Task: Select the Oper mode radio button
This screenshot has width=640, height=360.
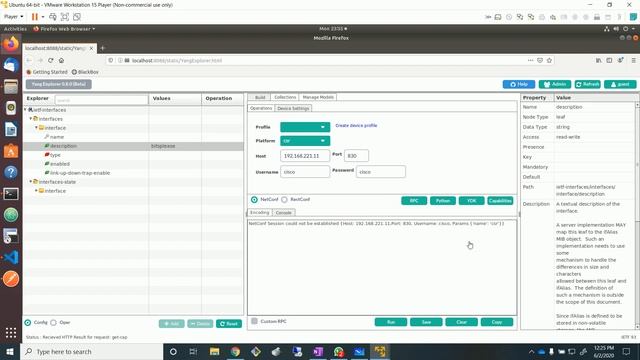Action: 53,322
